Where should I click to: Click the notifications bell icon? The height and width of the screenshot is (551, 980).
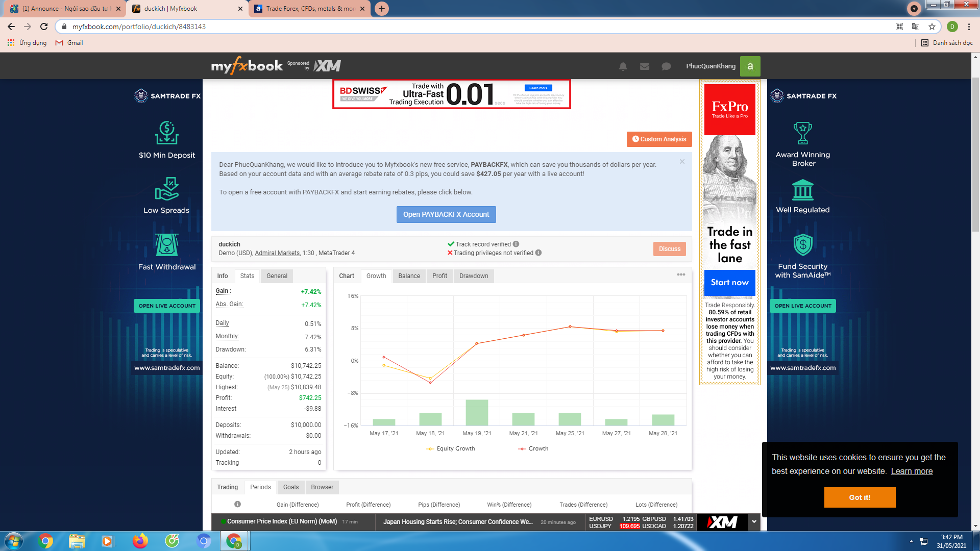click(623, 66)
